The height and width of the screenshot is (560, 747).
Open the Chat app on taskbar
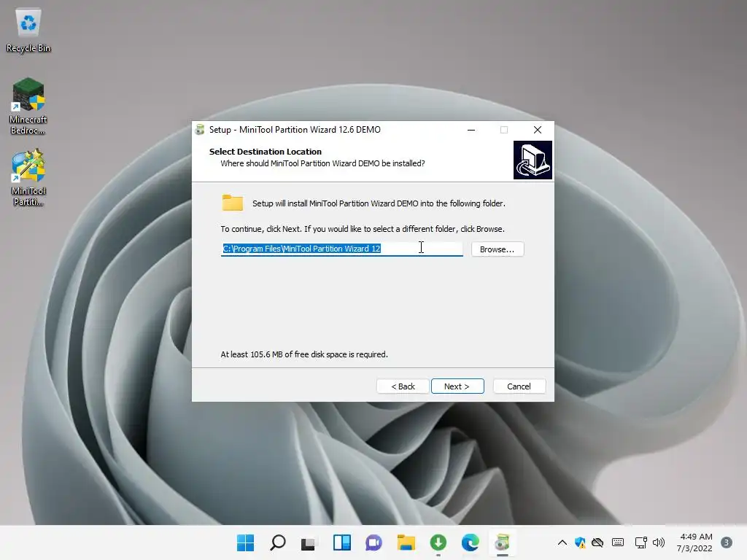coord(374,542)
